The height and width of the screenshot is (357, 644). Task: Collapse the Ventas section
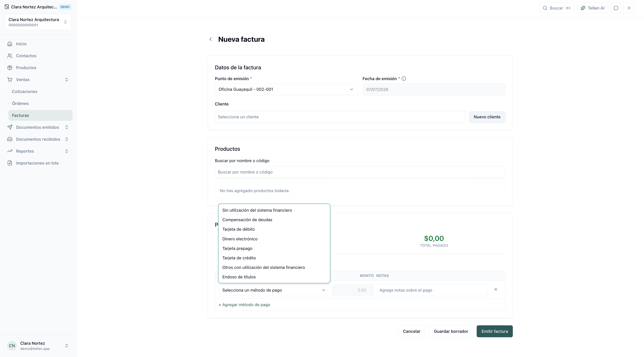pos(67,80)
